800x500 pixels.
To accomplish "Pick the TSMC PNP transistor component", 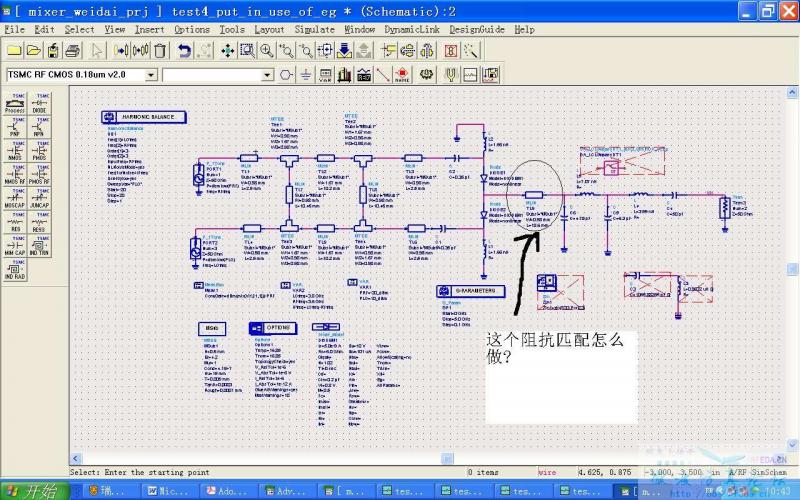I will (x=15, y=127).
